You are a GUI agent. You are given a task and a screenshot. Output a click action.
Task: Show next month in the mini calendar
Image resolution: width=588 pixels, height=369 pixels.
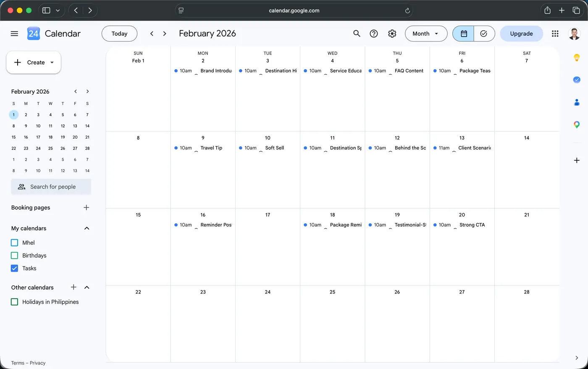(x=87, y=92)
